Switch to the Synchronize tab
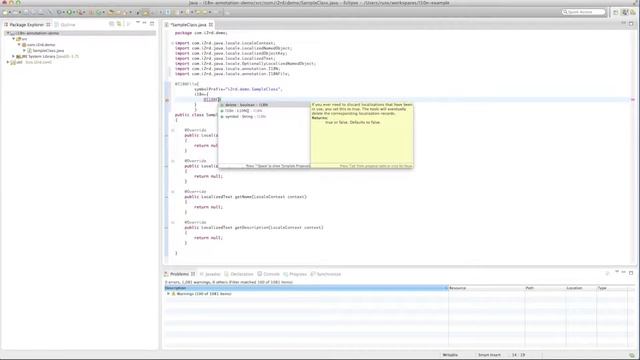Viewport: 640px width, 360px height. (x=326, y=274)
